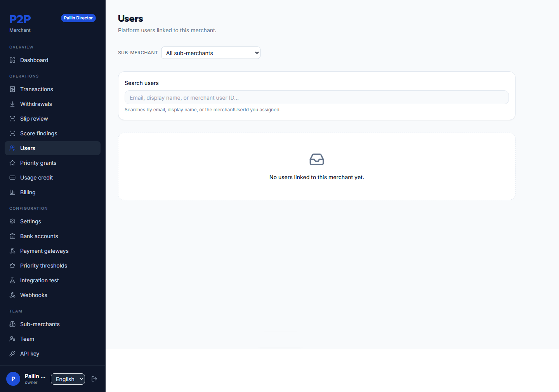Click the Settings gear icon
Viewport: 559px width, 392px height.
coord(12,221)
